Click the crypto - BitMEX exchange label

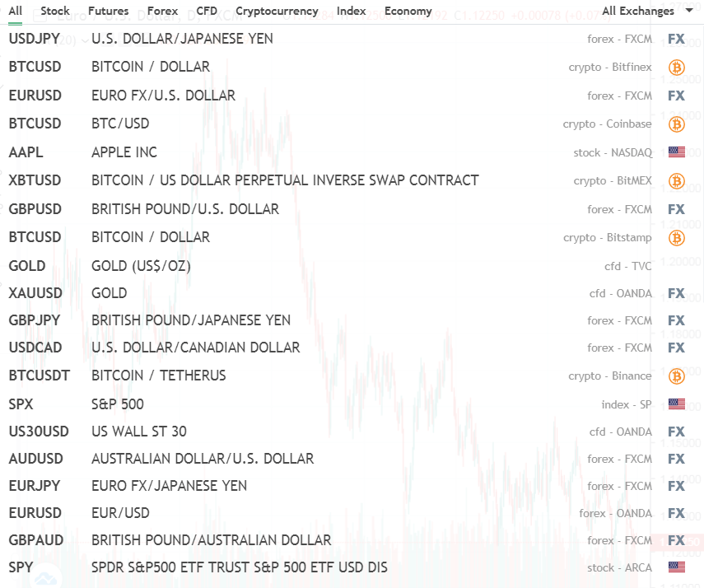[x=613, y=180]
